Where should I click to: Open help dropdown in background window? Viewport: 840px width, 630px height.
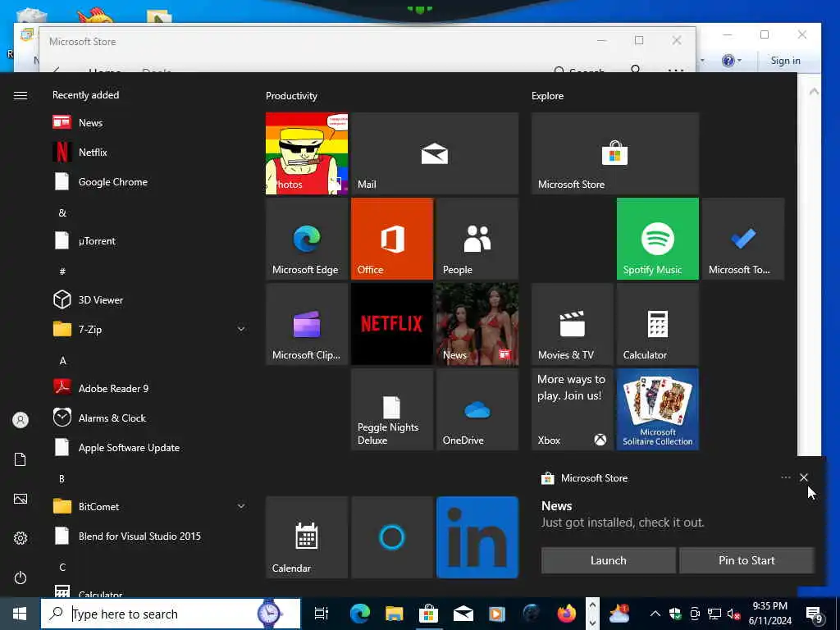pyautogui.click(x=731, y=61)
